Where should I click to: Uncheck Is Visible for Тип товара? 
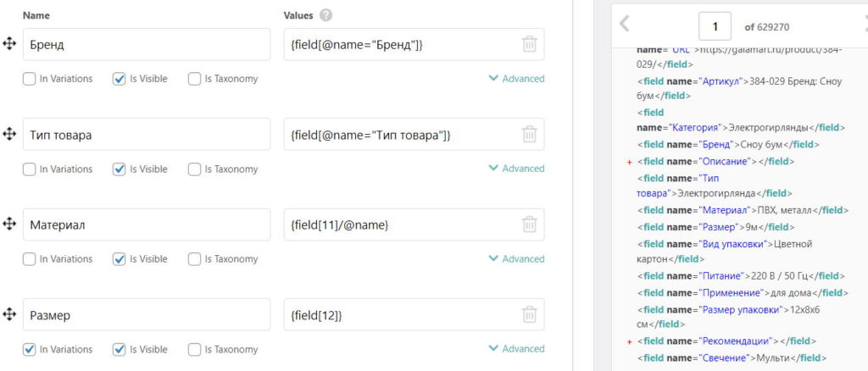tap(120, 169)
